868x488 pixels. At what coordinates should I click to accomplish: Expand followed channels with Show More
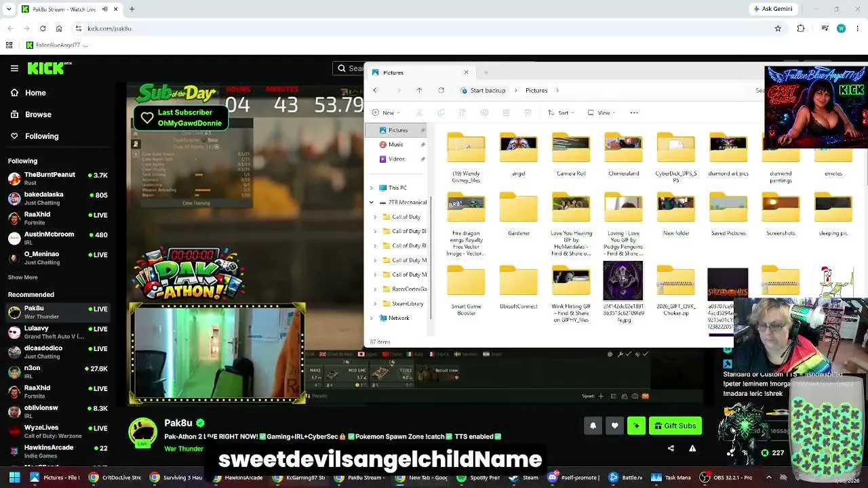[23, 277]
